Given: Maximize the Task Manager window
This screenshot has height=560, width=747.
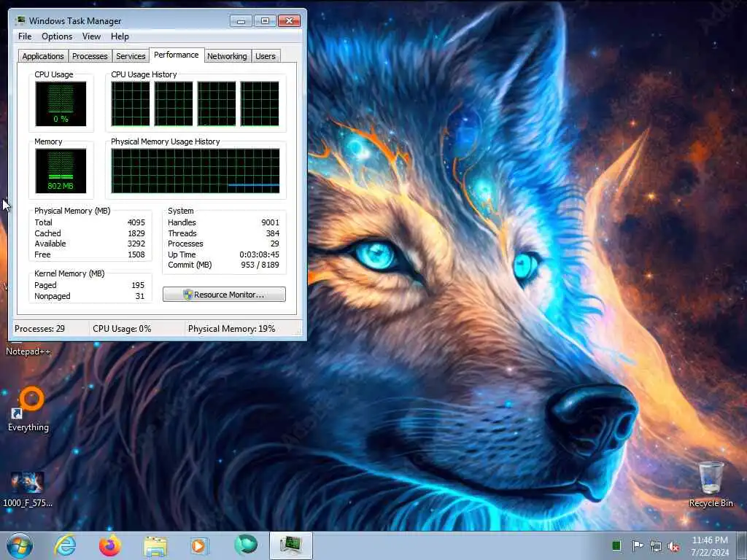Looking at the screenshot, I should pyautogui.click(x=265, y=21).
